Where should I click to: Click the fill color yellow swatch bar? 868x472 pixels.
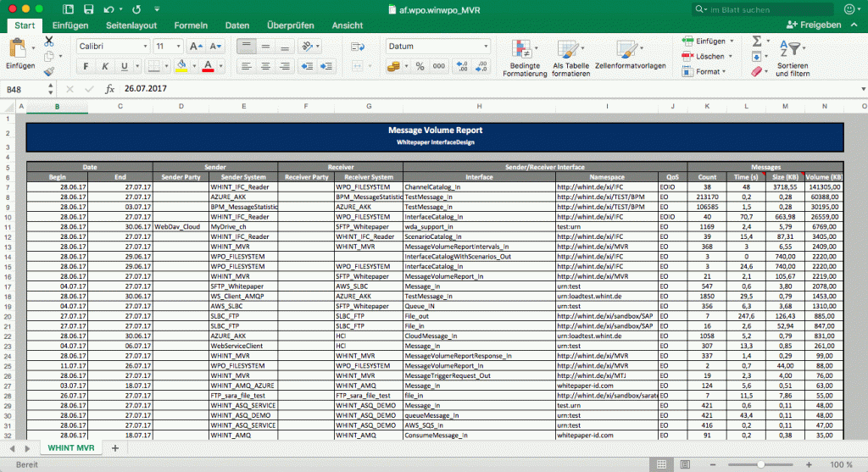[x=181, y=71]
